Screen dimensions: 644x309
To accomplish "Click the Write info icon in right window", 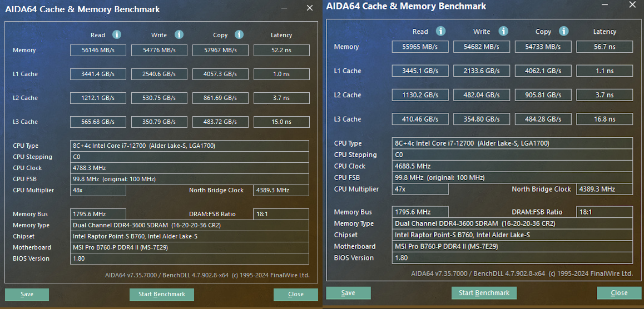I will tap(503, 31).
